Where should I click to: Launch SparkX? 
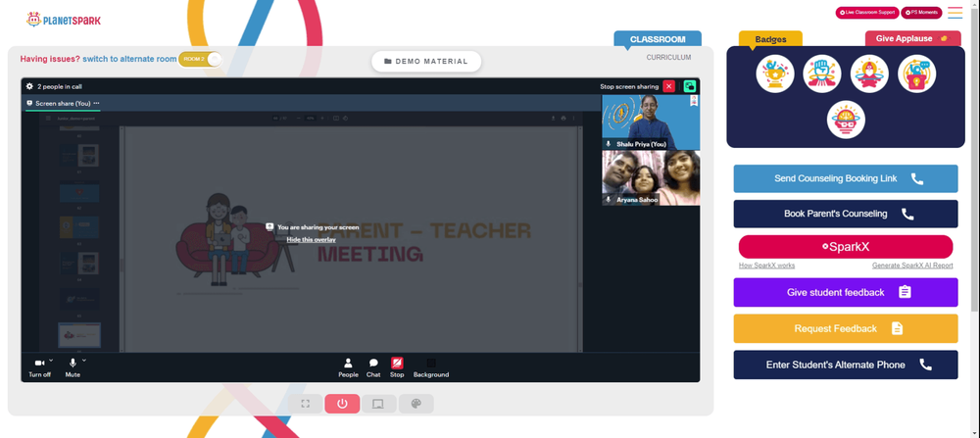tap(846, 247)
